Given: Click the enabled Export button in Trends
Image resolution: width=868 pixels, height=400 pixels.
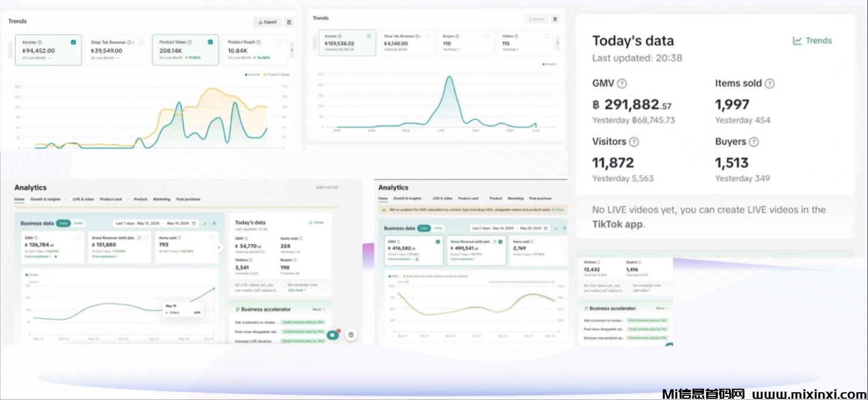Looking at the screenshot, I should [x=267, y=22].
